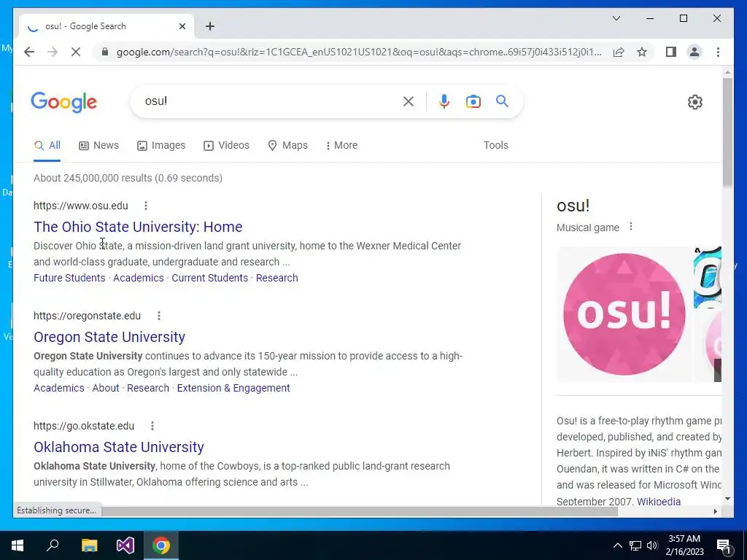Switch to Images results tab
Image resolution: width=747 pixels, height=560 pixels.
coord(161,145)
